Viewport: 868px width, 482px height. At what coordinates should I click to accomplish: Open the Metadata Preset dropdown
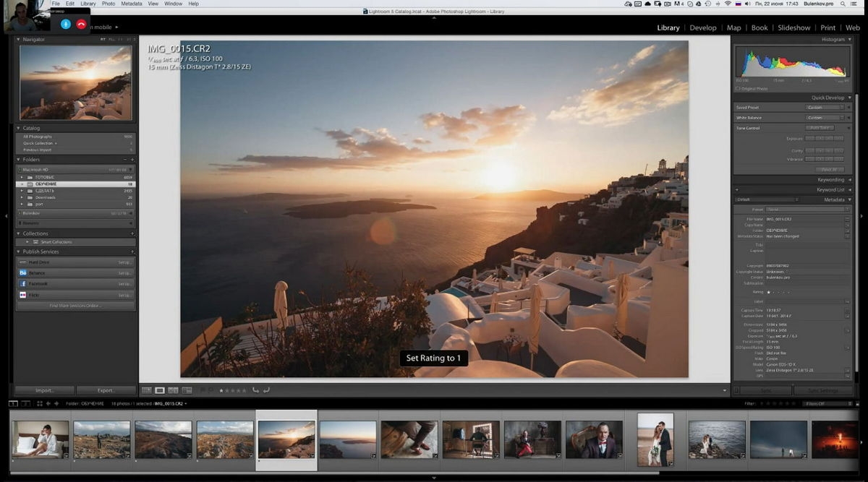tap(806, 209)
